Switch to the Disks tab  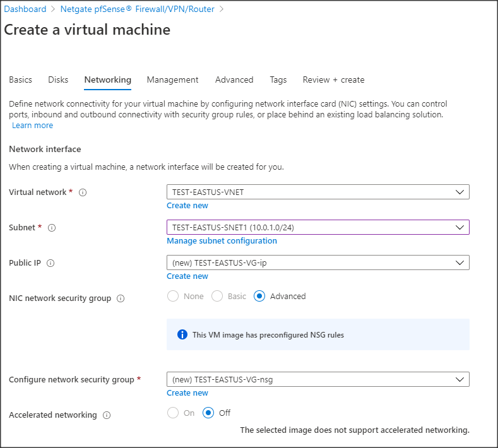(x=58, y=80)
